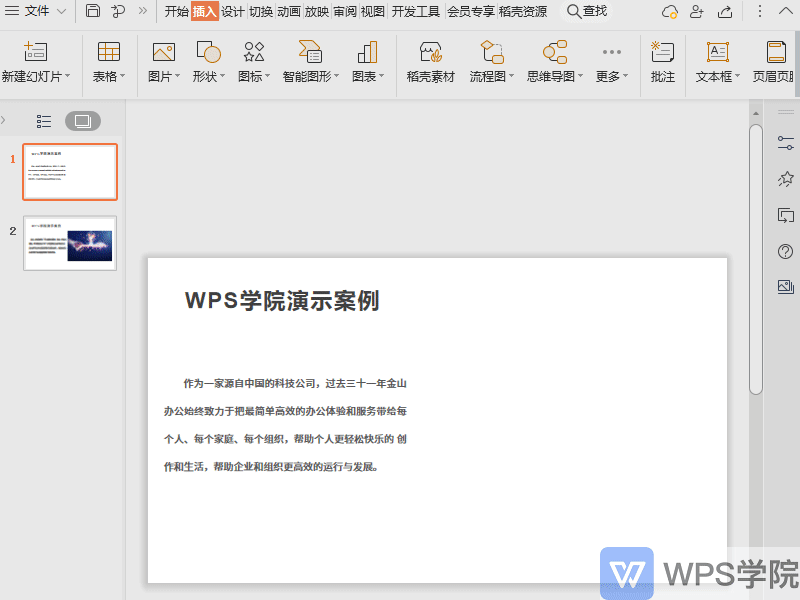Click the cloud sync icon
This screenshot has height=600, width=800.
coord(669,11)
